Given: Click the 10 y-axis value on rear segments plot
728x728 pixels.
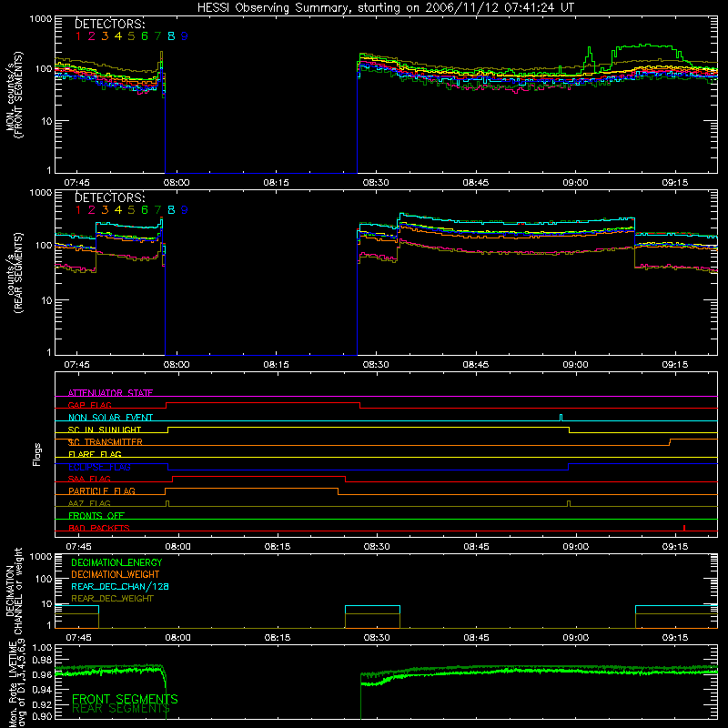Looking at the screenshot, I should click(46, 300).
